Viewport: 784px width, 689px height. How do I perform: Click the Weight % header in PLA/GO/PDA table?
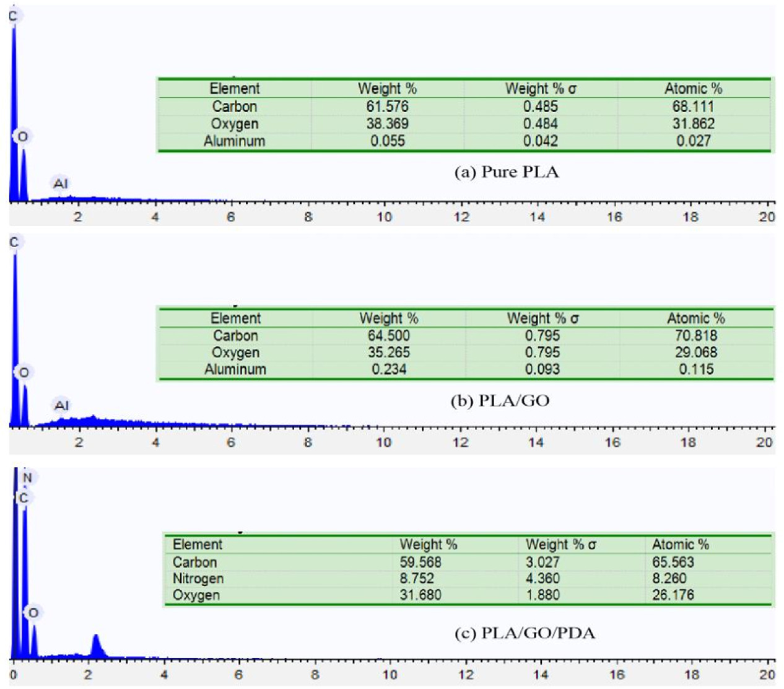pos(429,545)
